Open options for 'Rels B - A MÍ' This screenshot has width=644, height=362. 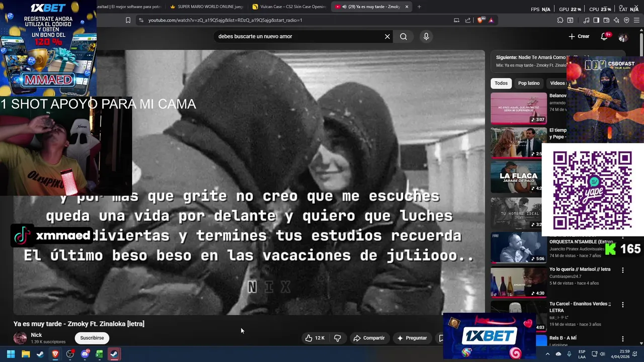pyautogui.click(x=623, y=339)
